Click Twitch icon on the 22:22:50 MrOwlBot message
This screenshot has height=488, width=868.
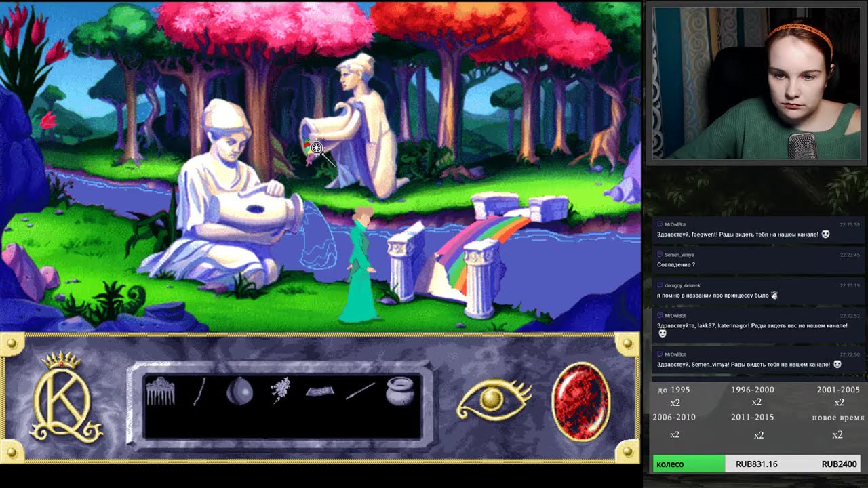click(660, 354)
